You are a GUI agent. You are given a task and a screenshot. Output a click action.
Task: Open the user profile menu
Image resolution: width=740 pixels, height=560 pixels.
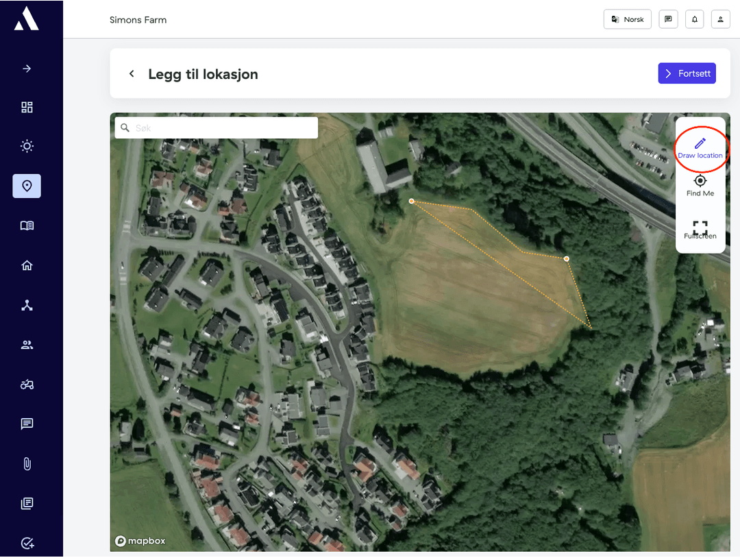(720, 19)
